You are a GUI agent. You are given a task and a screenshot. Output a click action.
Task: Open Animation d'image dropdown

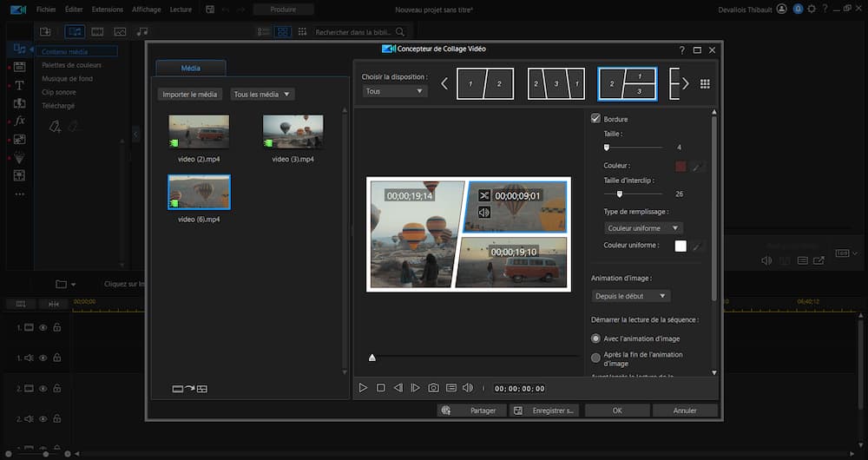tap(631, 296)
